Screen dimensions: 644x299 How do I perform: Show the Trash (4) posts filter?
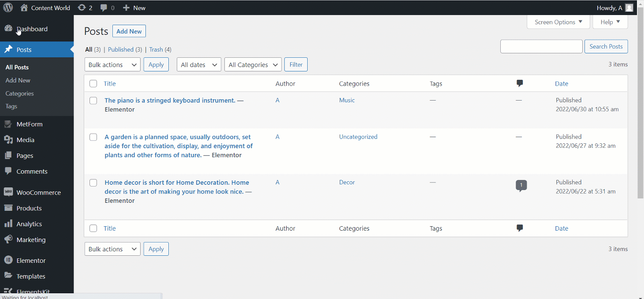click(160, 49)
